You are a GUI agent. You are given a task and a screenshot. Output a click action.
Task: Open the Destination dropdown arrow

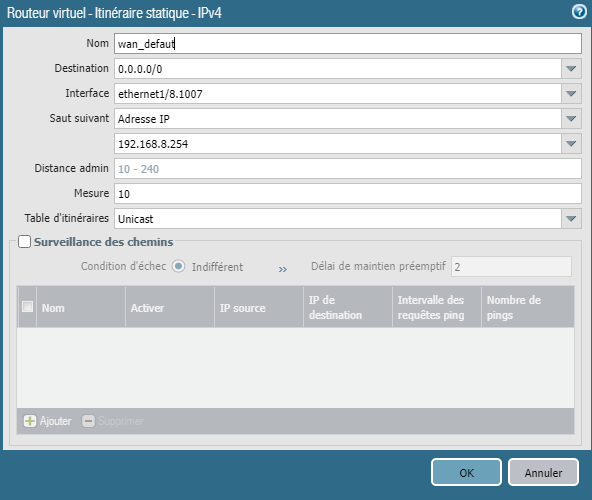(571, 69)
